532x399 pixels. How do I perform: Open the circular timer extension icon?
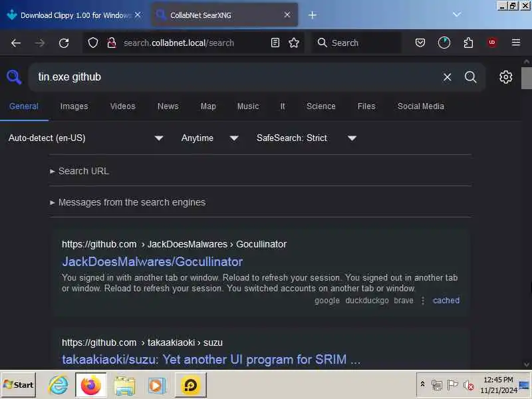pos(444,43)
